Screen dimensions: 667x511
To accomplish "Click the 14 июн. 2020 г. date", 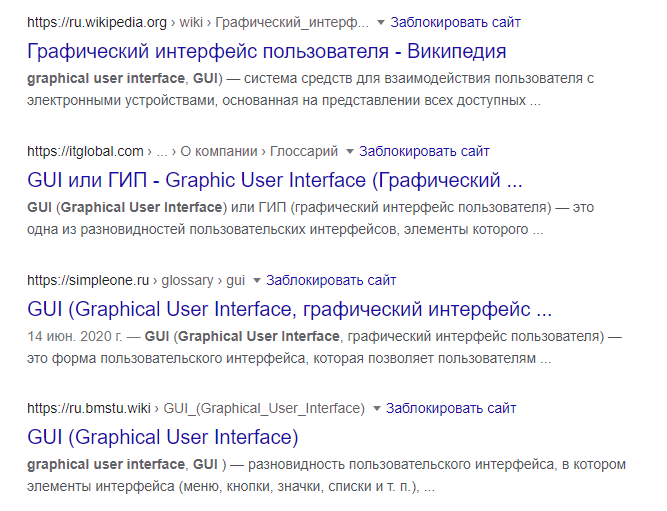I will [74, 337].
